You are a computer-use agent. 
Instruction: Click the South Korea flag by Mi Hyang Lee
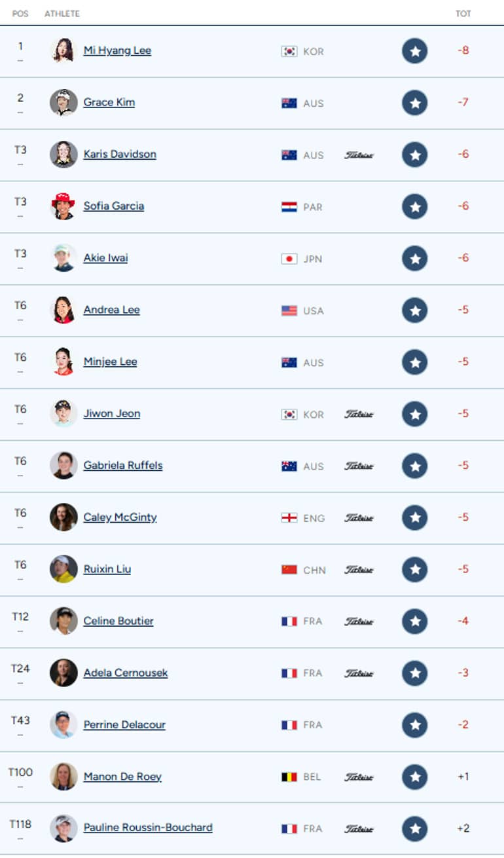point(289,51)
